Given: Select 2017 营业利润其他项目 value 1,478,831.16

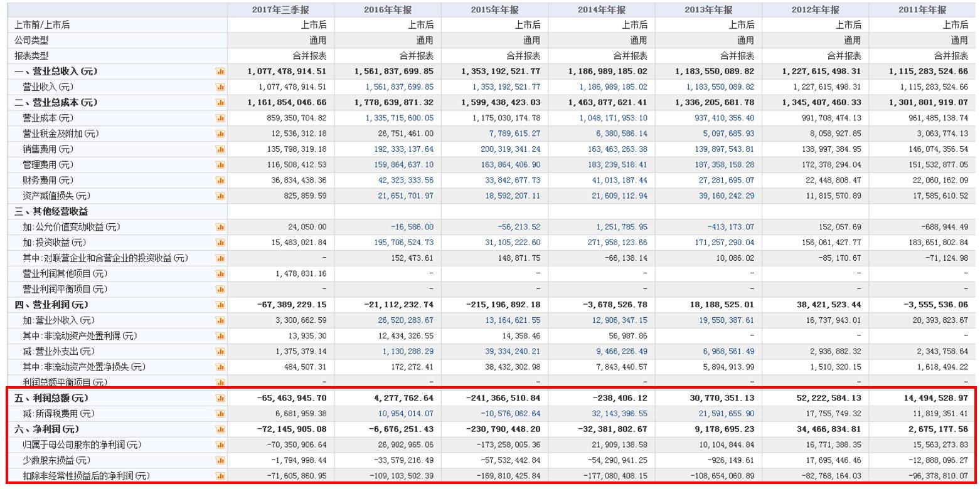Looking at the screenshot, I should tap(301, 273).
